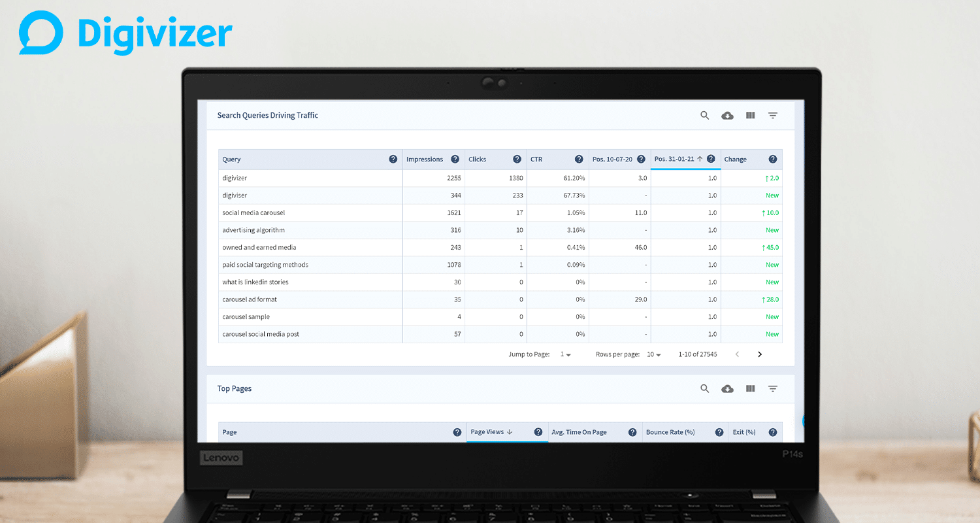This screenshot has width=980, height=523.
Task: Open filter icon in Search Queries panel
Action: [x=773, y=115]
